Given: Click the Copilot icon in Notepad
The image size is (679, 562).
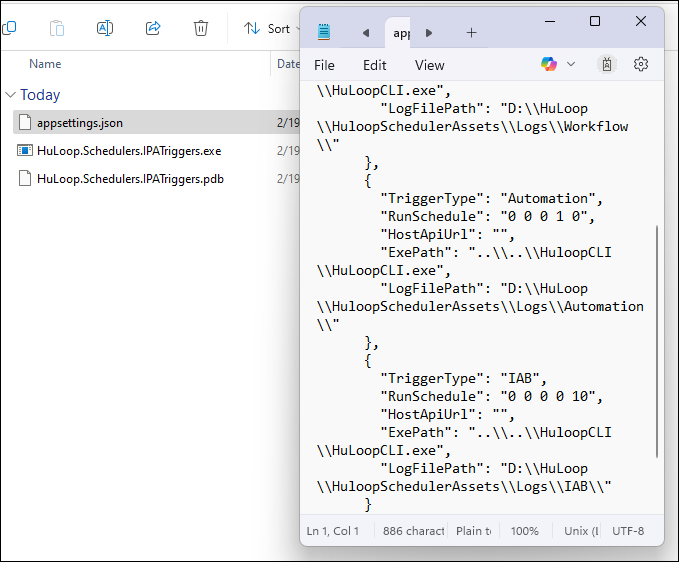Looking at the screenshot, I should coord(548,64).
